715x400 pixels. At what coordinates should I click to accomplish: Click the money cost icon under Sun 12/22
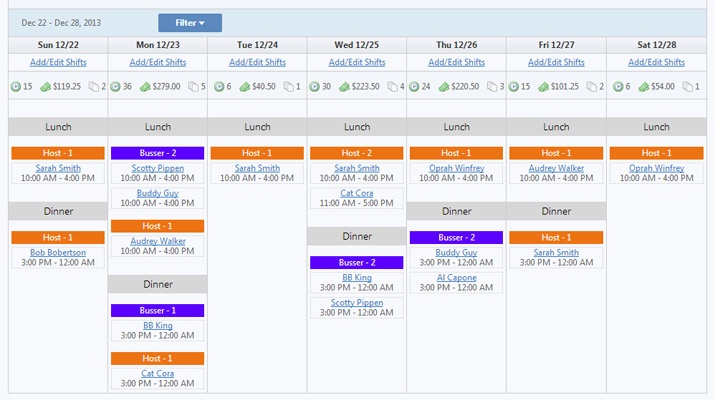(45, 87)
